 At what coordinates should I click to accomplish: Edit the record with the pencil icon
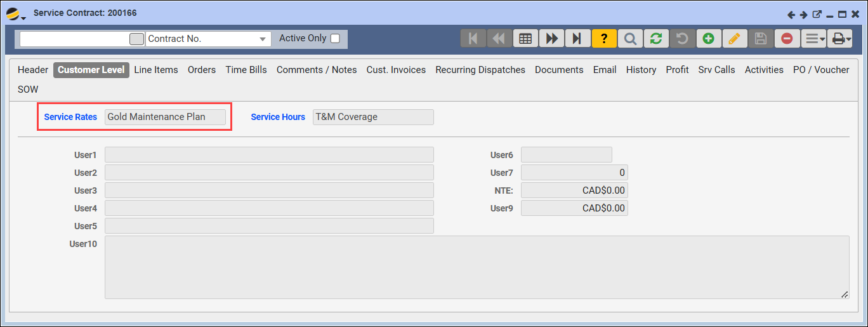[734, 39]
